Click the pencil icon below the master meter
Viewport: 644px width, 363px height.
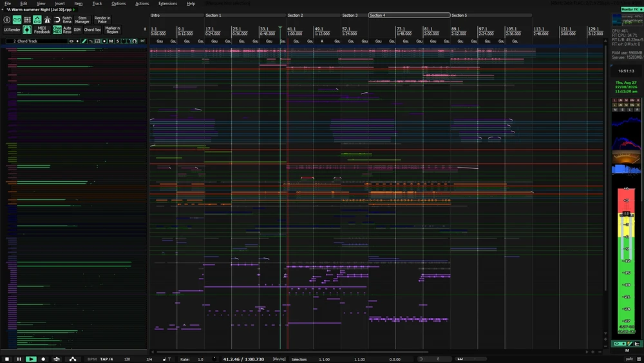click(630, 344)
